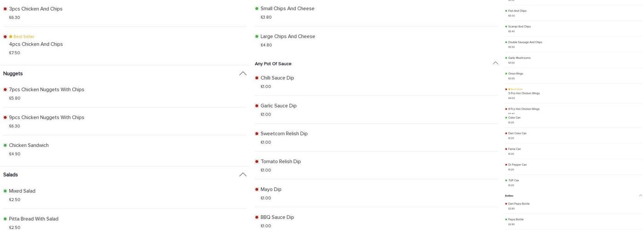
Task: Pick the Sweetcorn Relish Dip
Action: 284,134
